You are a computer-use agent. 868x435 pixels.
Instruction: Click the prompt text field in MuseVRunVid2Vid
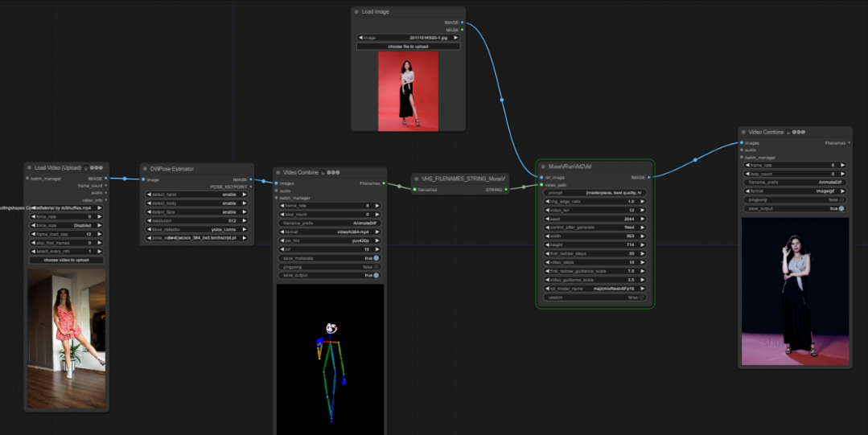coord(595,193)
